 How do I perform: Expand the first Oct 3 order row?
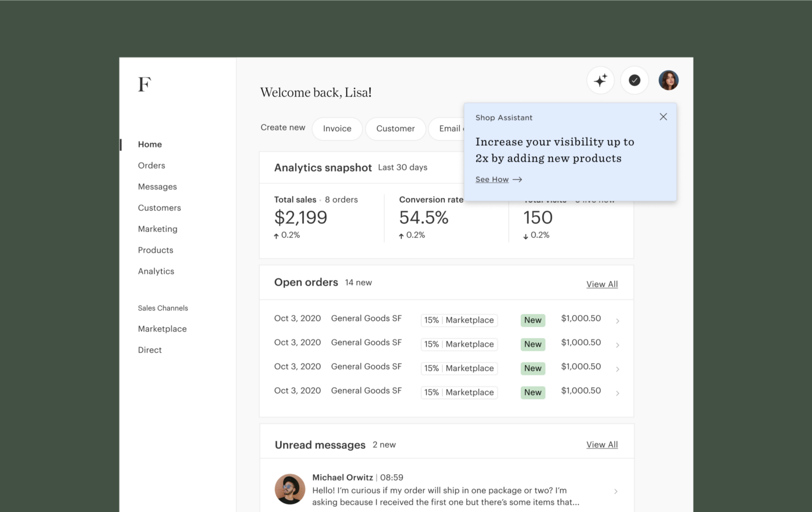tap(617, 319)
